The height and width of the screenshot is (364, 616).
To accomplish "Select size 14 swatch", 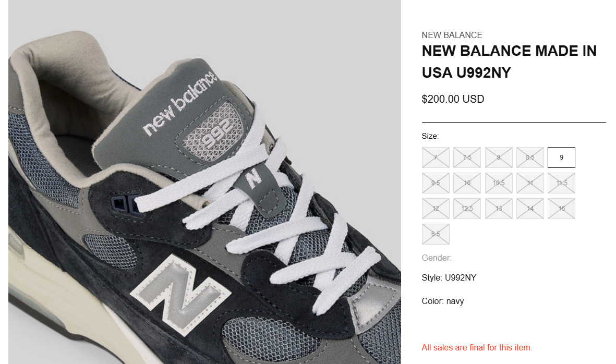I will click(x=530, y=209).
